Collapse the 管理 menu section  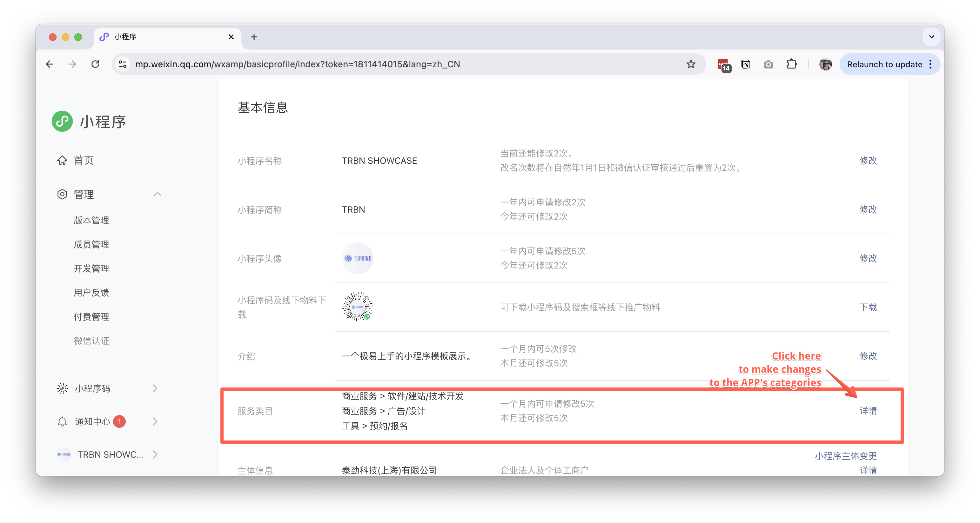[x=157, y=194]
